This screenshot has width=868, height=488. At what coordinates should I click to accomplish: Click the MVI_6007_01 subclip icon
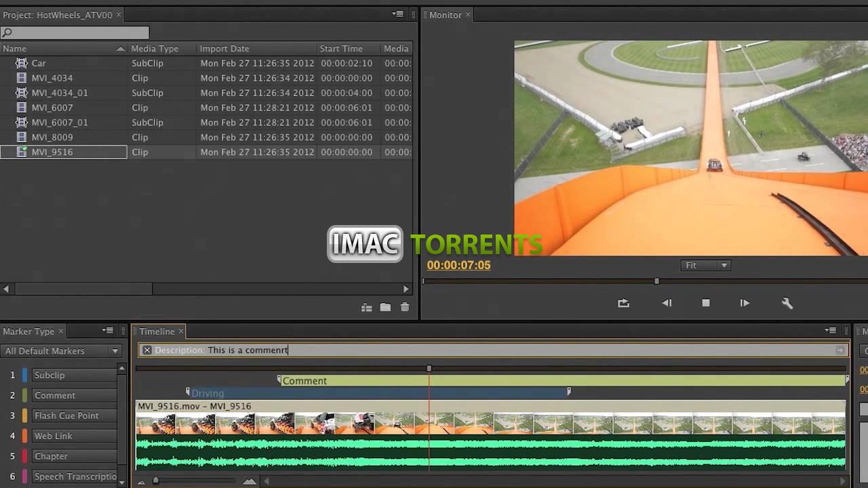(x=22, y=123)
